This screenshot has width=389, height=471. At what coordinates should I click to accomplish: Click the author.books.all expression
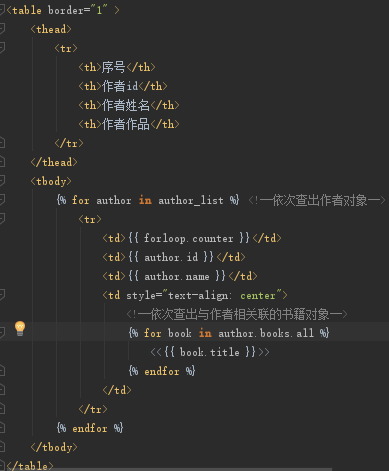click(266, 333)
